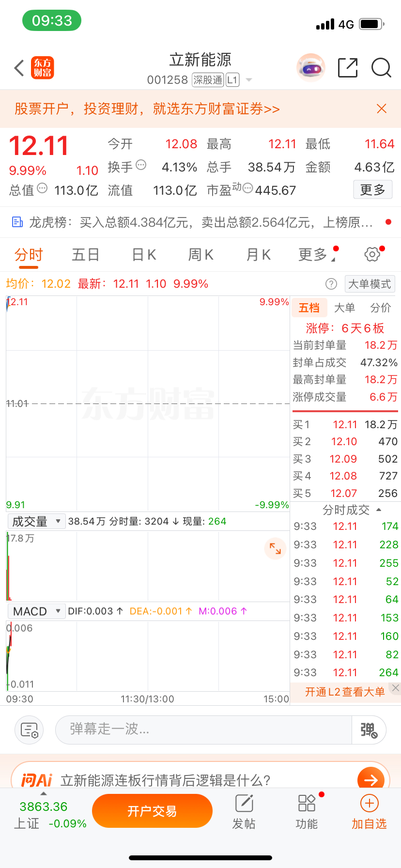The image size is (401, 868).
Task: Open the MACD indicator dropdown
Action: pyautogui.click(x=37, y=611)
